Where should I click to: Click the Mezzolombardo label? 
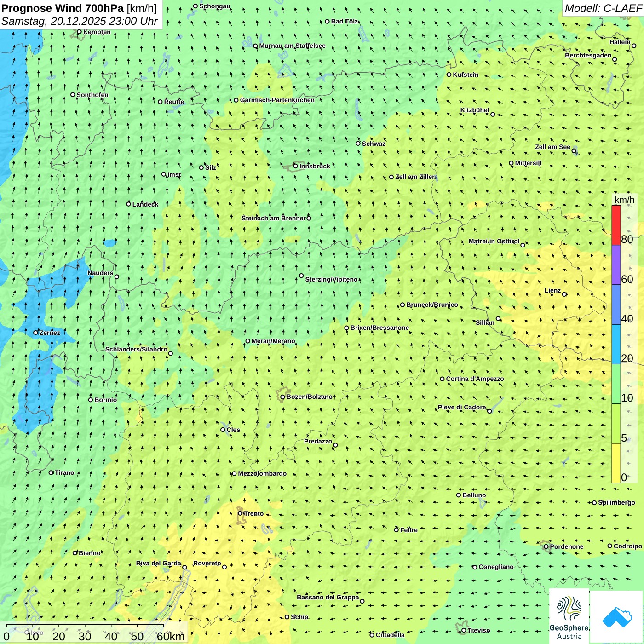262,473
